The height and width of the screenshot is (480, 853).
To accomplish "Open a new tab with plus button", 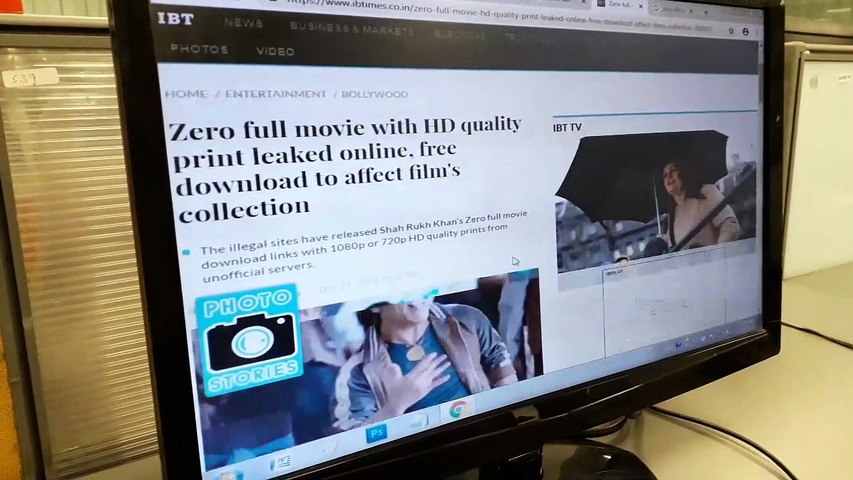I will click(x=706, y=11).
